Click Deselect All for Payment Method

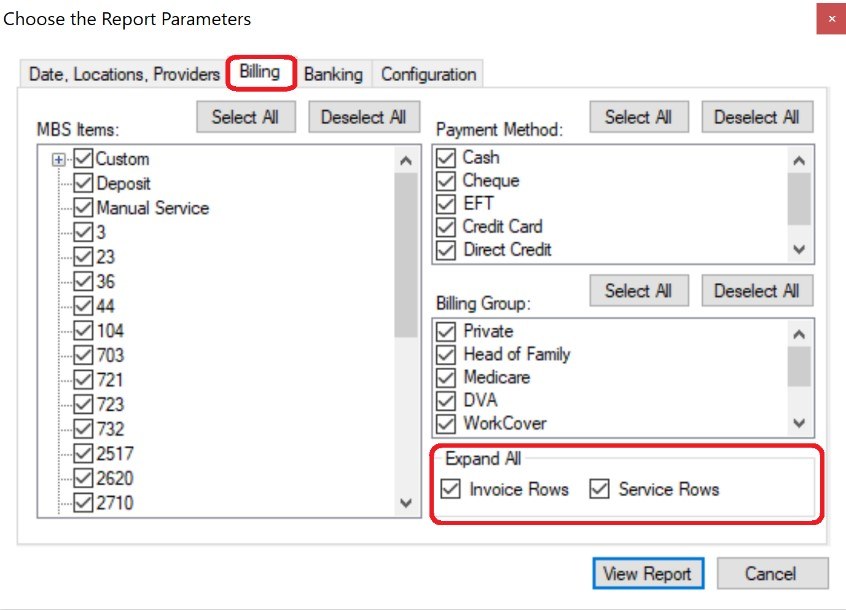(x=757, y=117)
